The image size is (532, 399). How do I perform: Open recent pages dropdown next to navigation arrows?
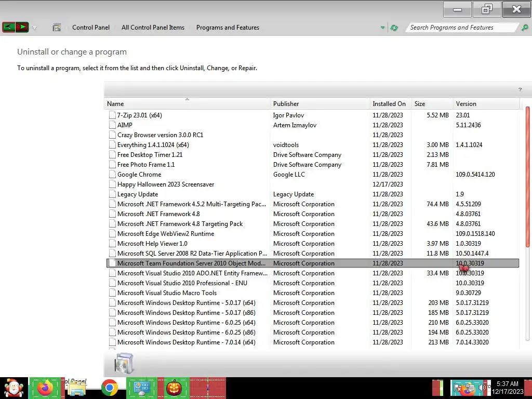click(34, 28)
